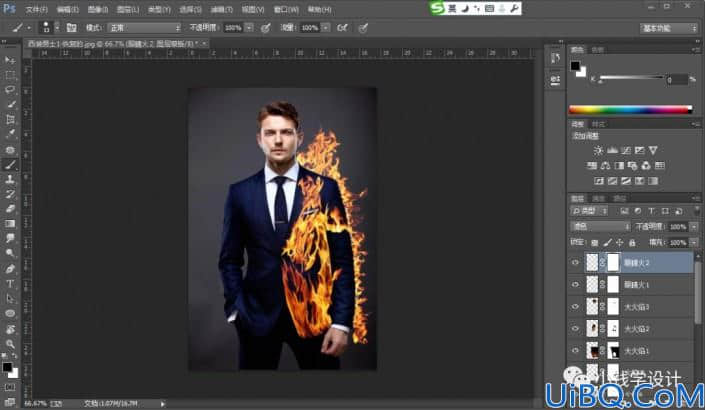Select the Crop tool
This screenshot has width=705, height=410.
(x=10, y=119)
